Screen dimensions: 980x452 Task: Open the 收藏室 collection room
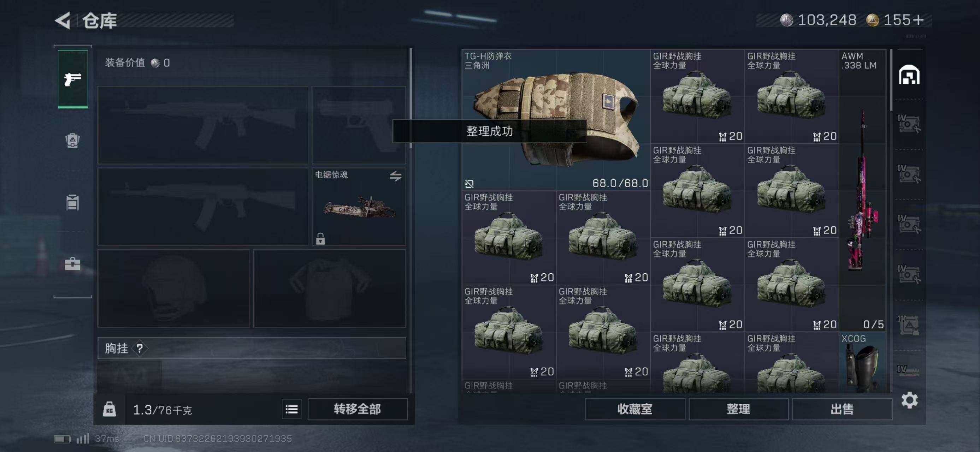[x=634, y=409]
